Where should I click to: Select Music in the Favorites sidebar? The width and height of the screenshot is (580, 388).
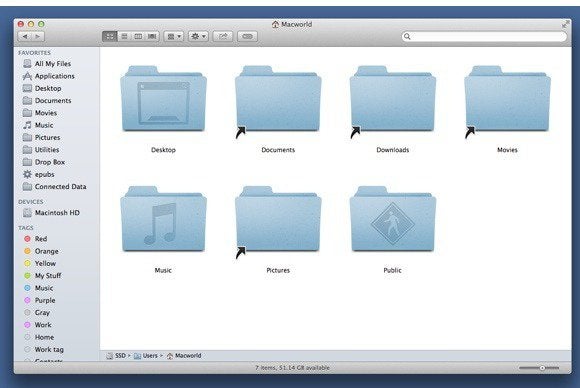[38, 125]
